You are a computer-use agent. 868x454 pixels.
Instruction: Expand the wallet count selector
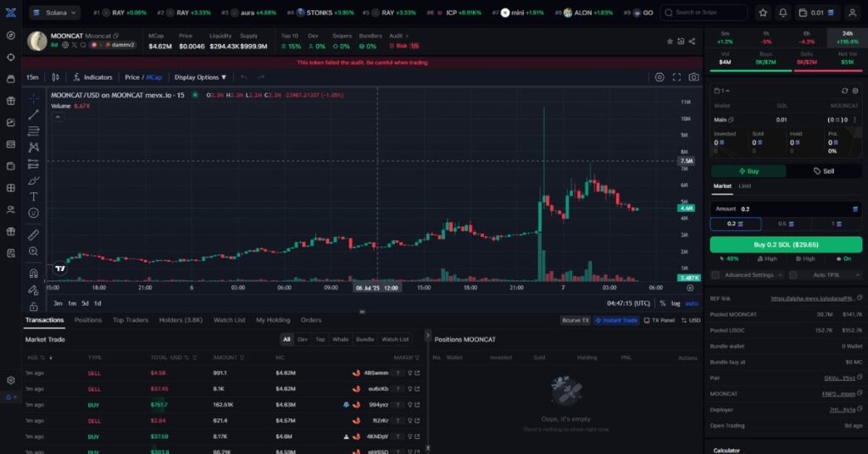tap(721, 91)
